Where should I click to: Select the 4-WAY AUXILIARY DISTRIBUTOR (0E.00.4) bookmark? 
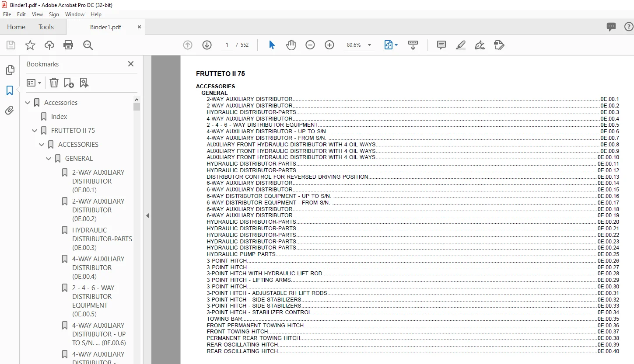pyautogui.click(x=98, y=268)
